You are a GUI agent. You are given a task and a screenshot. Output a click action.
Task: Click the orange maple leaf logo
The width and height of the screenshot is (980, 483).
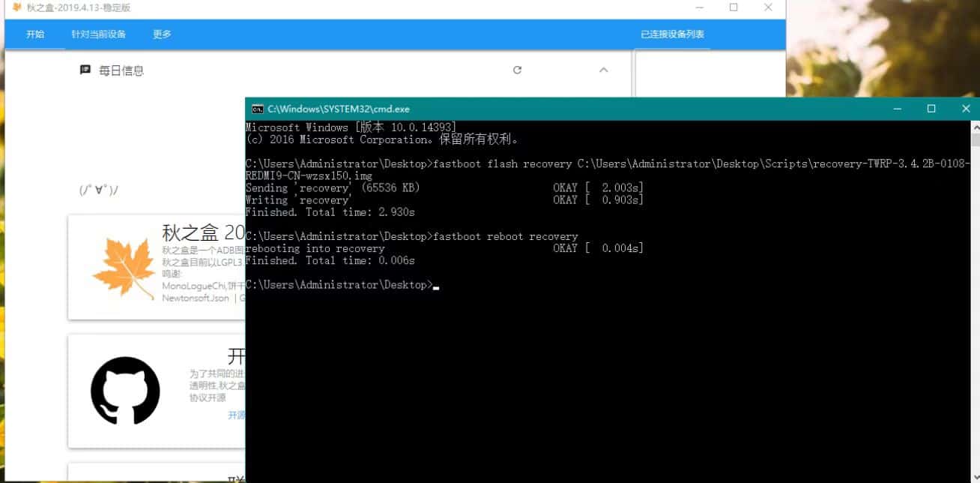(x=124, y=268)
